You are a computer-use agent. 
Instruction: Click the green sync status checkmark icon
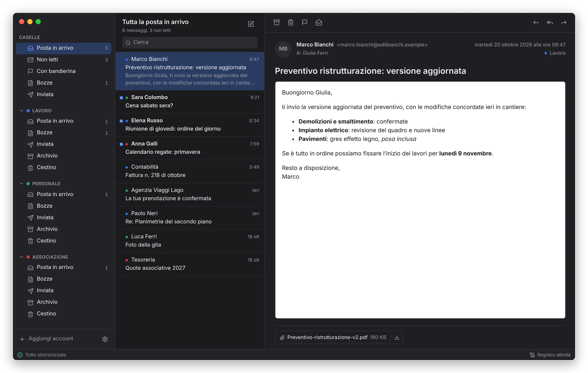[20, 355]
